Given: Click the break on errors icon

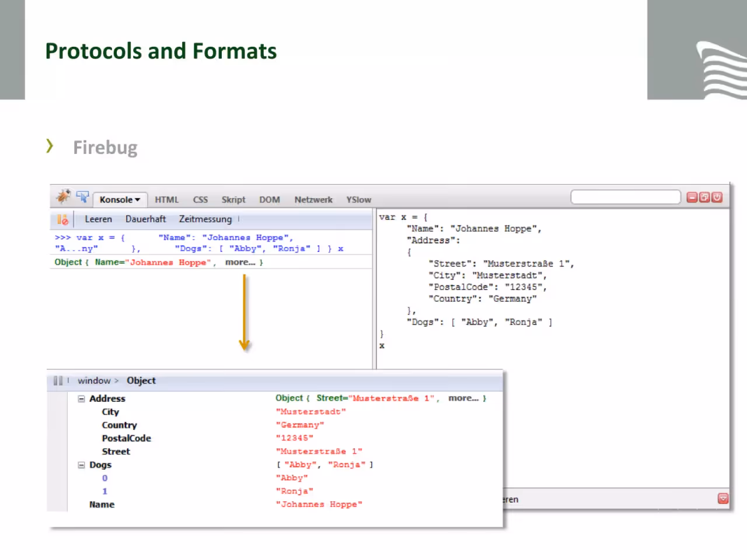Looking at the screenshot, I should click(x=62, y=219).
